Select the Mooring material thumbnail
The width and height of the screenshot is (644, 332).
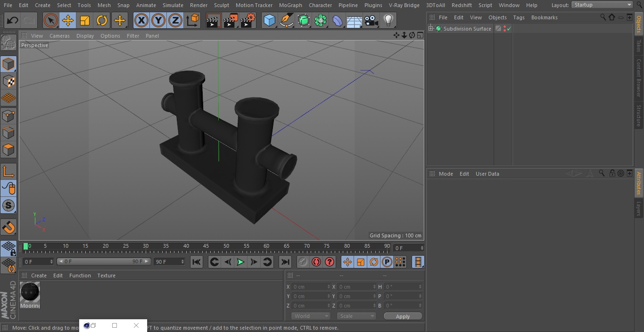point(30,292)
